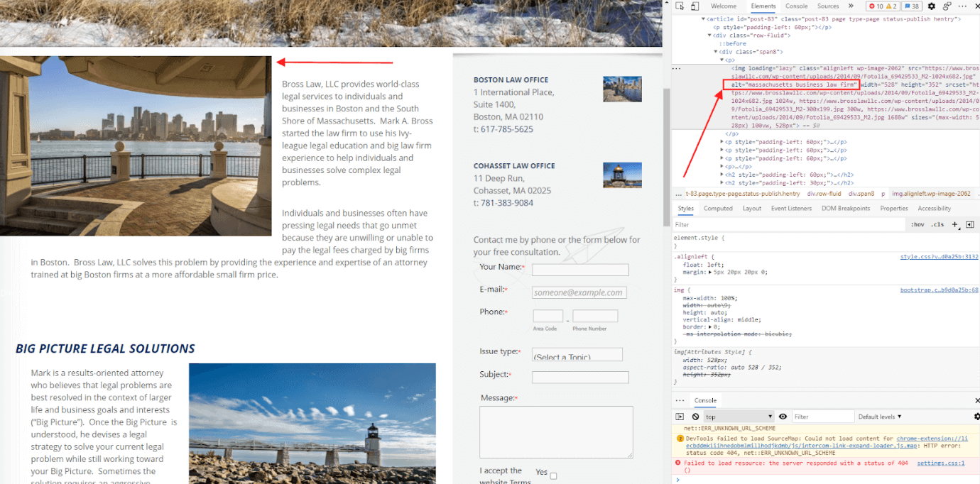Click the E-mail input field

579,292
